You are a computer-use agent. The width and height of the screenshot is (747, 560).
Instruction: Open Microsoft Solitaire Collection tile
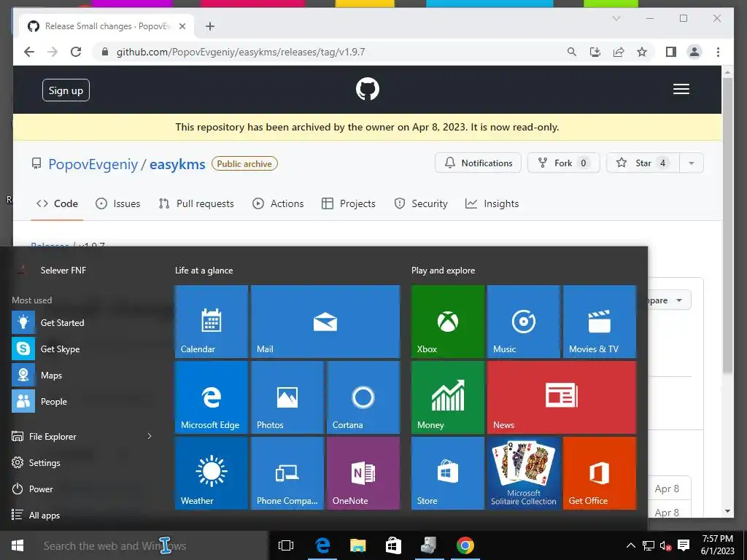[524, 472]
